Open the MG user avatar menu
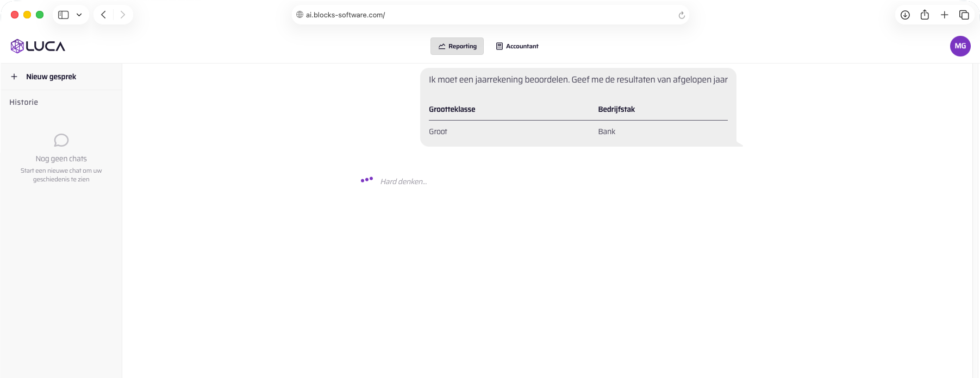This screenshot has height=378, width=980. [x=960, y=46]
